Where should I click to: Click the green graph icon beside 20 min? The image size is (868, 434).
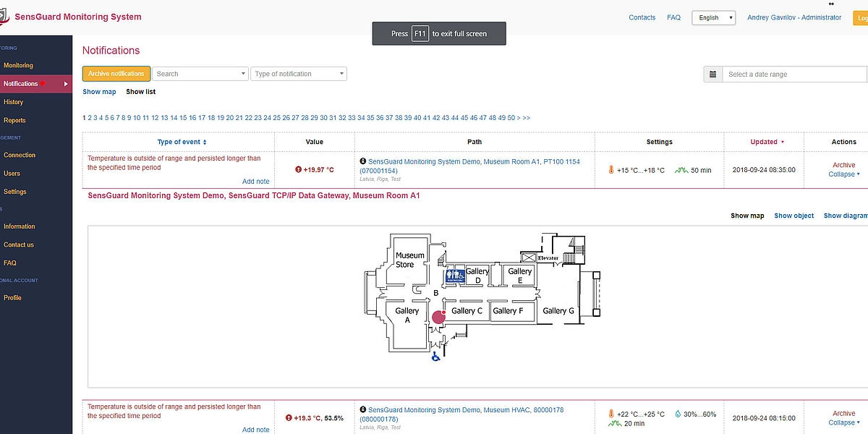pos(615,423)
